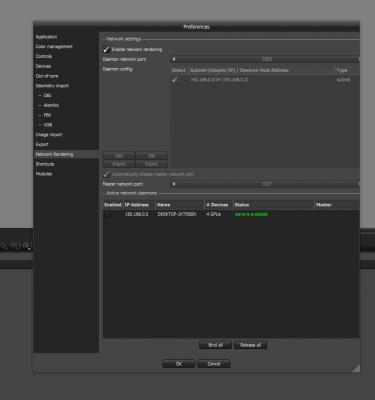Toggle the Enable network rendering checkbox
The image size is (375, 400).
click(x=106, y=49)
